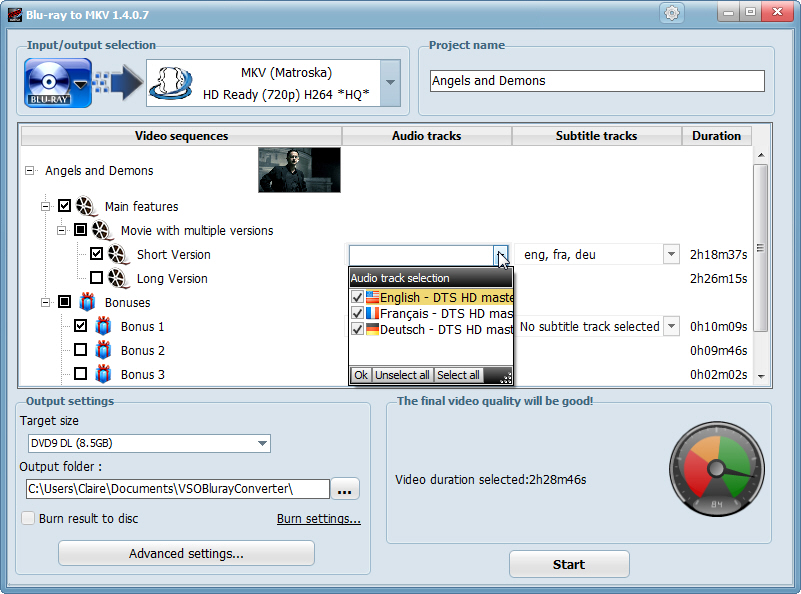Click the scroll up arrow of sequence list

click(761, 155)
